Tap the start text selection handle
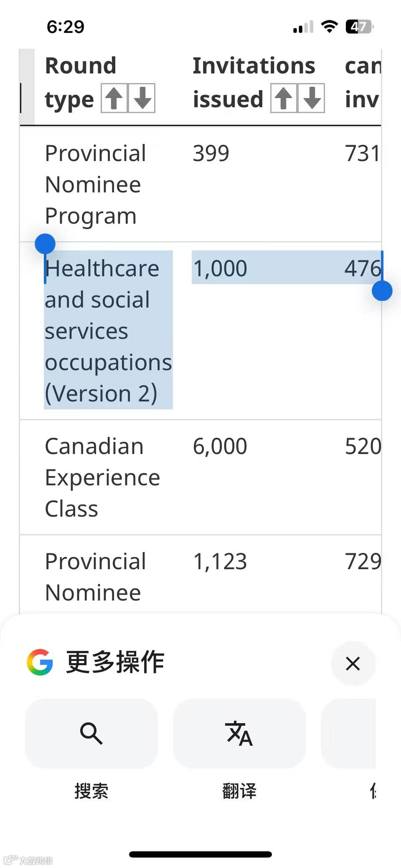401x868 pixels. pyautogui.click(x=45, y=244)
